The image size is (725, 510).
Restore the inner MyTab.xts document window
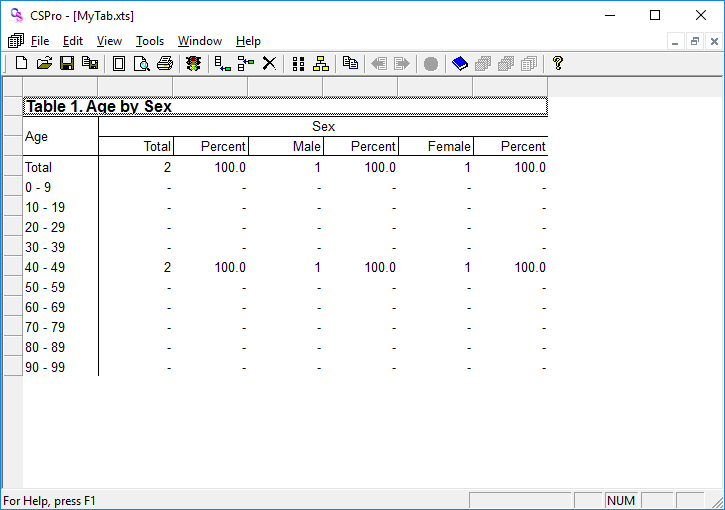click(x=694, y=41)
